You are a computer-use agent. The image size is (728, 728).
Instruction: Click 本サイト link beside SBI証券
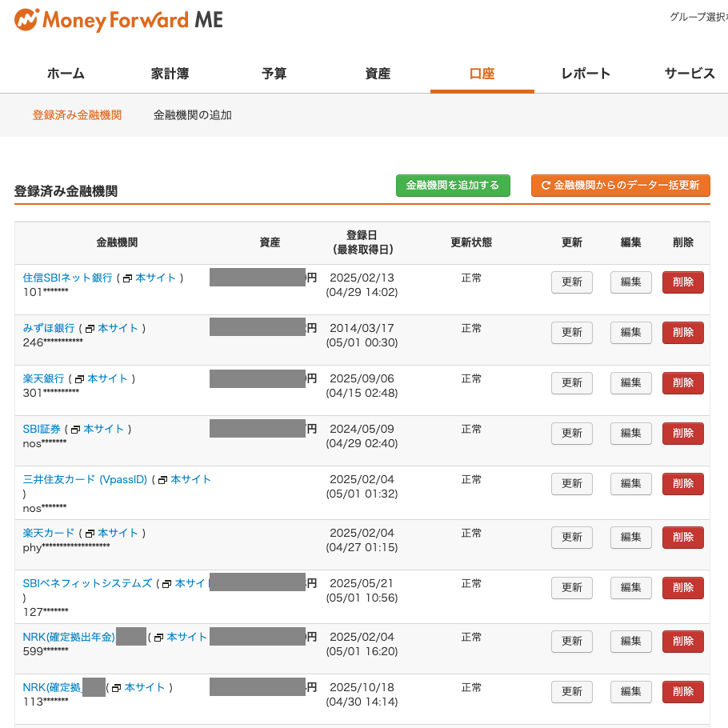pyautogui.click(x=103, y=429)
